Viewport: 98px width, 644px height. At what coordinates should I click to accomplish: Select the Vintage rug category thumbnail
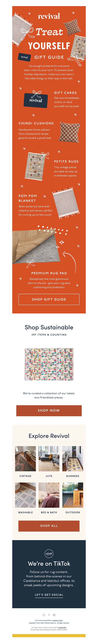(x=25, y=458)
